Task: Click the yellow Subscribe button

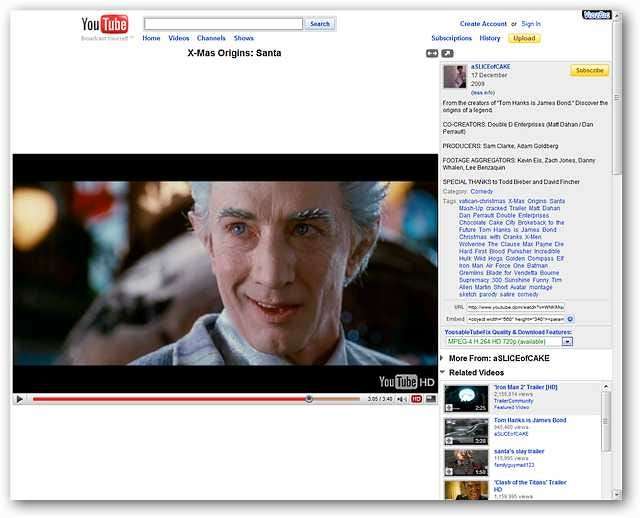Action: pos(589,71)
